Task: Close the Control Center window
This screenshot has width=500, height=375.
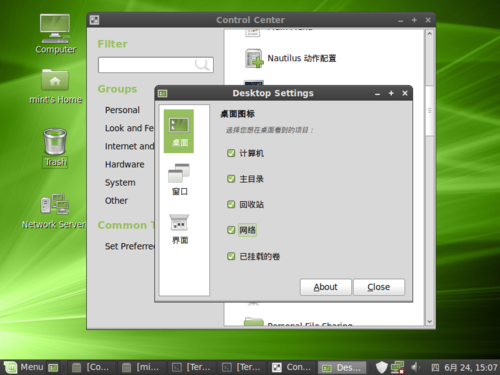Action: point(428,20)
